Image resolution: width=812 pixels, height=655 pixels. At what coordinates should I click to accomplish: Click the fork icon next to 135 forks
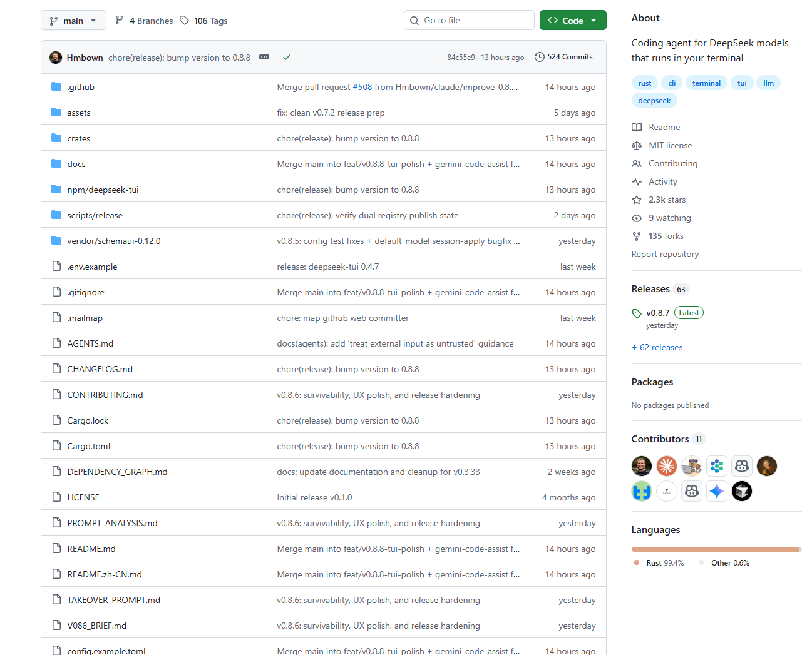pyautogui.click(x=637, y=236)
